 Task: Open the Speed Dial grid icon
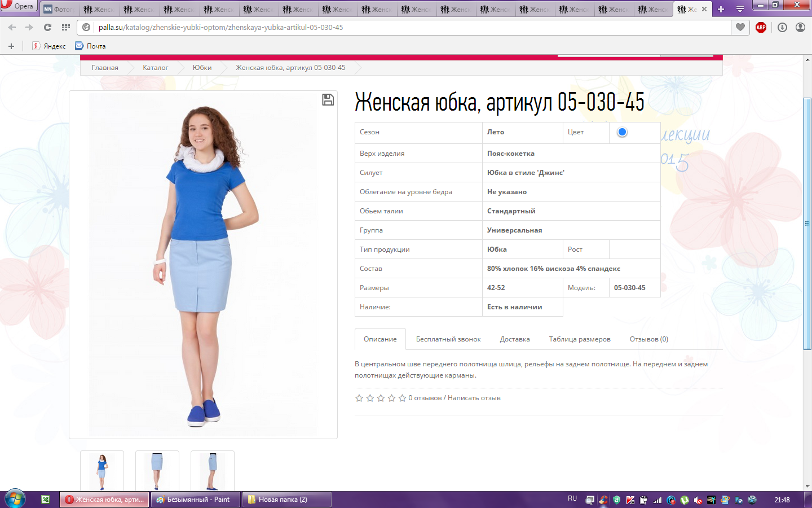66,27
